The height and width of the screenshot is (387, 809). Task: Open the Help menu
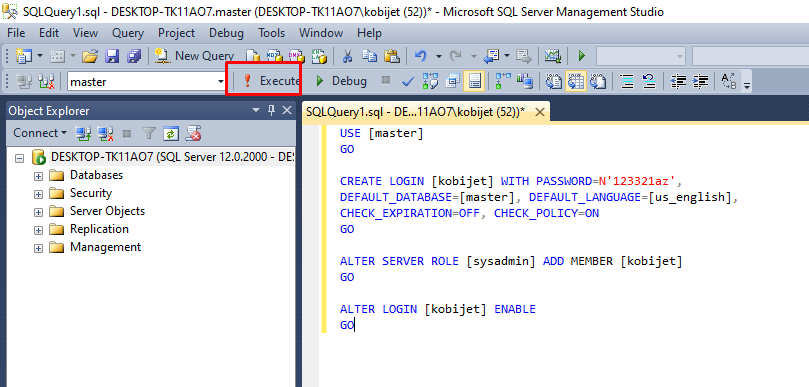[x=369, y=33]
